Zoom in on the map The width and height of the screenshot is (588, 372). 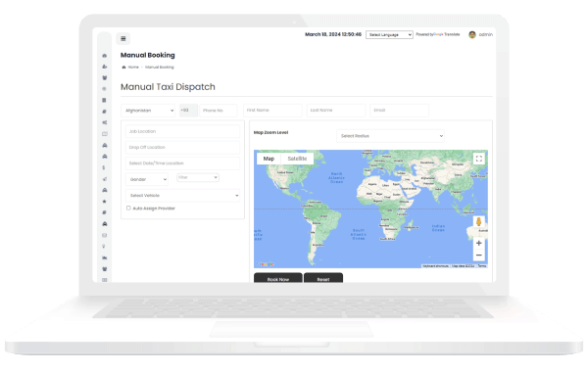(x=479, y=243)
